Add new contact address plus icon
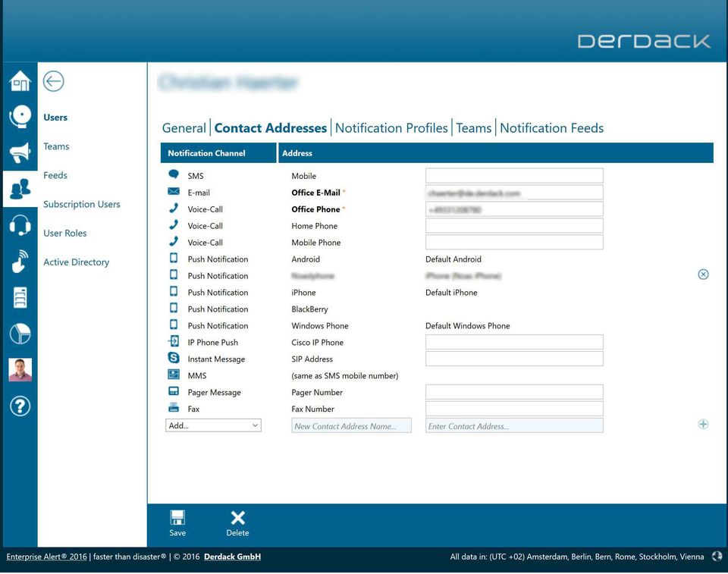This screenshot has width=728, height=574. 703,424
